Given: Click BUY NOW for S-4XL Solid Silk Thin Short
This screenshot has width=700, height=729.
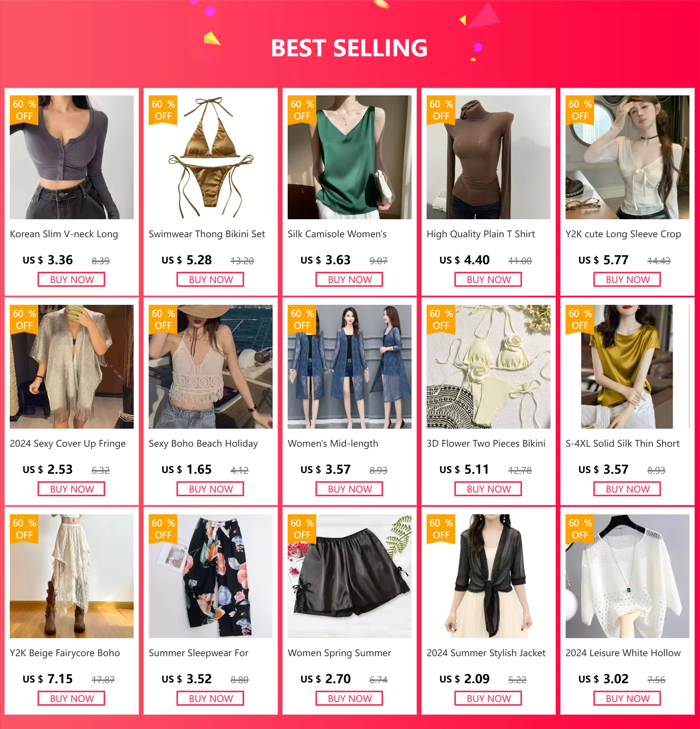Looking at the screenshot, I should click(627, 489).
